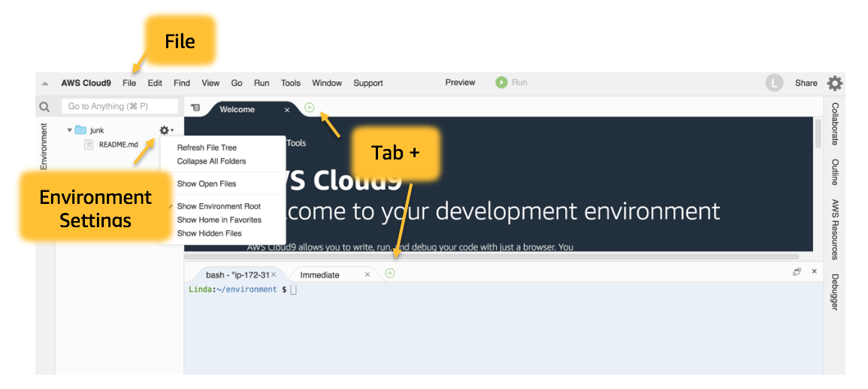
Task: Focus the Go to Anything field
Action: (x=119, y=106)
